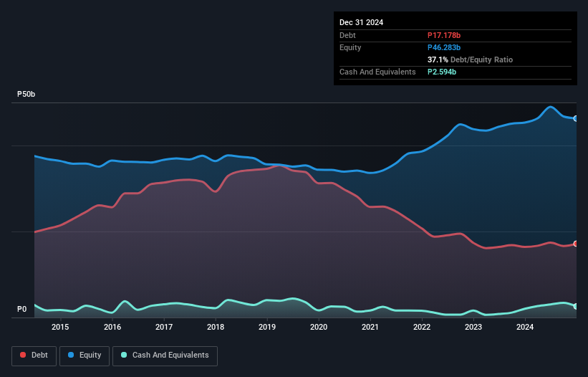
Task: Click the Dec 31 2024 tooltip date
Action: 361,22
